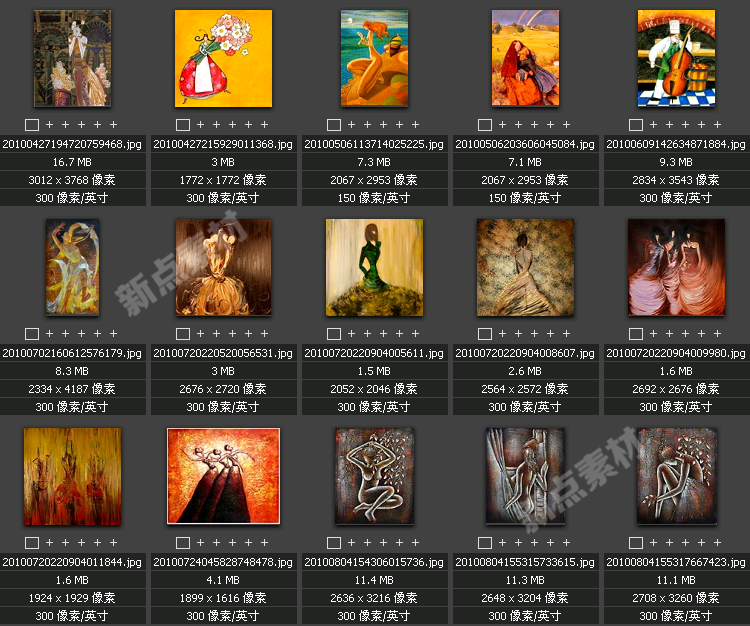The width and height of the screenshot is (750, 626).
Task: Set five-star rating on 20100609142634871884.jpg
Action: click(717, 124)
